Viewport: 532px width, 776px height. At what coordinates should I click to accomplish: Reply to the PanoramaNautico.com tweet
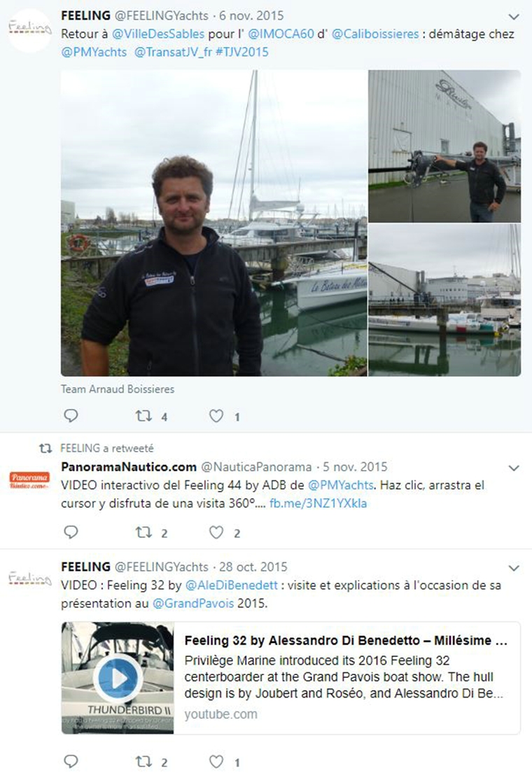coord(71,532)
